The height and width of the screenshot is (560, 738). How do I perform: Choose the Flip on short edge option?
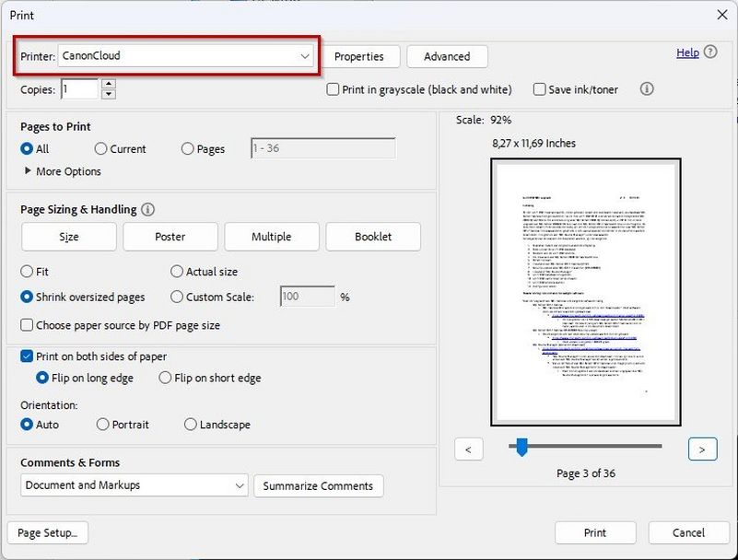pos(165,378)
